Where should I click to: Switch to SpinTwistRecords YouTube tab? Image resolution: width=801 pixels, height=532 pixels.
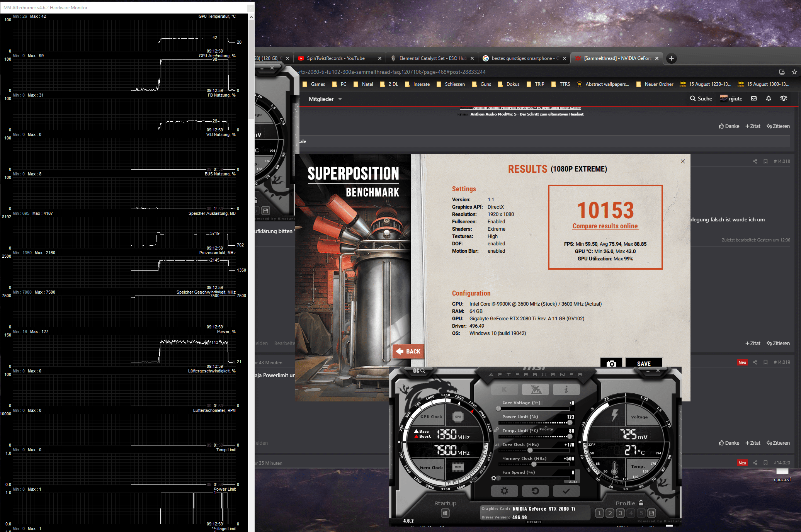point(335,58)
